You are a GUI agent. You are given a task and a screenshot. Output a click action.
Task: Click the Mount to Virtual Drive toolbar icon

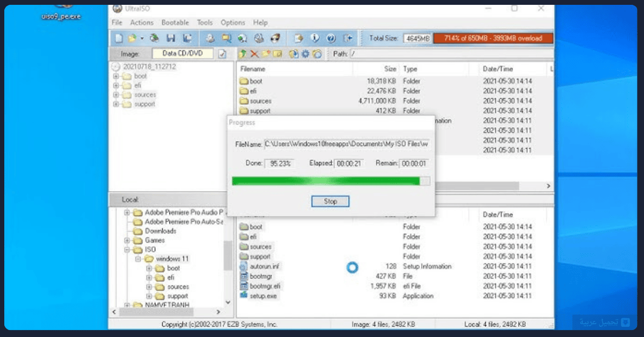(259, 38)
